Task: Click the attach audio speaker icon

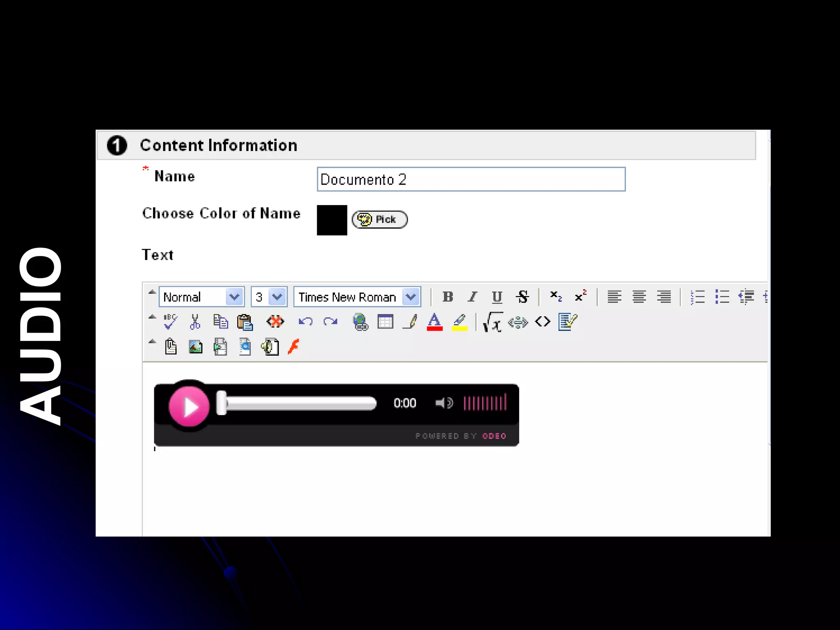Action: (x=270, y=347)
